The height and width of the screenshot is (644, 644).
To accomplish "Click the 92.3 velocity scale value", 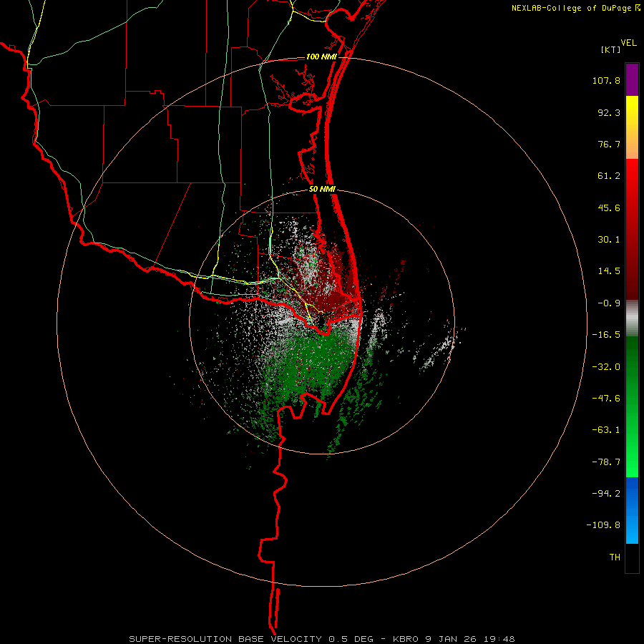I will pyautogui.click(x=609, y=112).
